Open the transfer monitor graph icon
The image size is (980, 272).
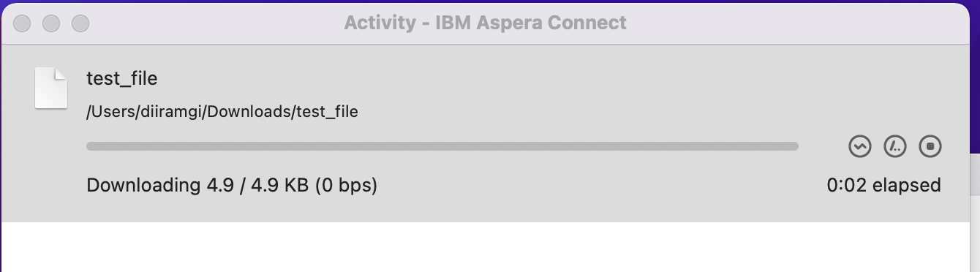[860, 146]
